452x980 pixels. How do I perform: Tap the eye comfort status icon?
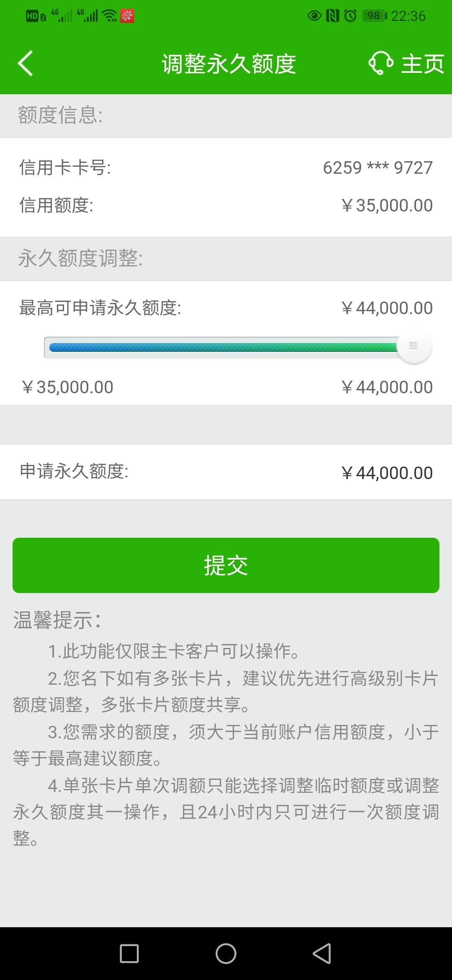(314, 16)
